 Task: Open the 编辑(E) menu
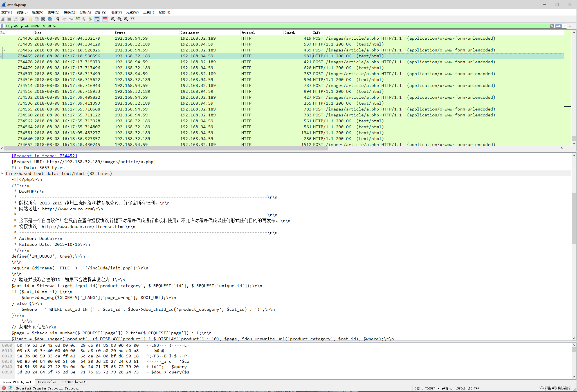click(22, 12)
